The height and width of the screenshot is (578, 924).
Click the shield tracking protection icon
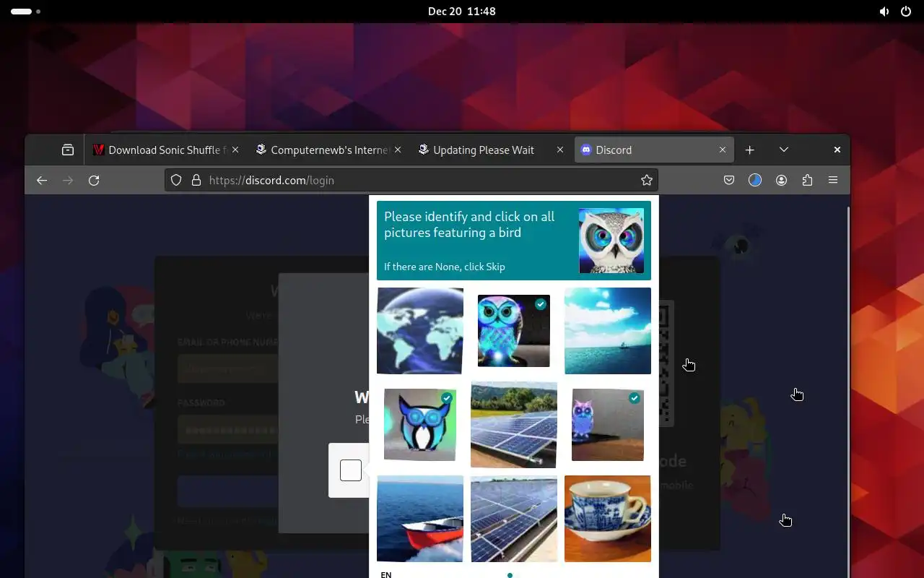[x=177, y=181]
